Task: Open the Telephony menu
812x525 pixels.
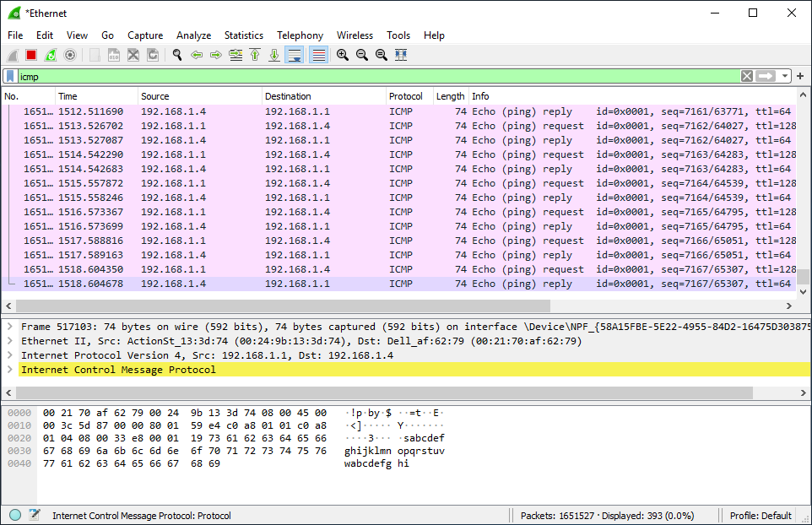Action: click(300, 35)
